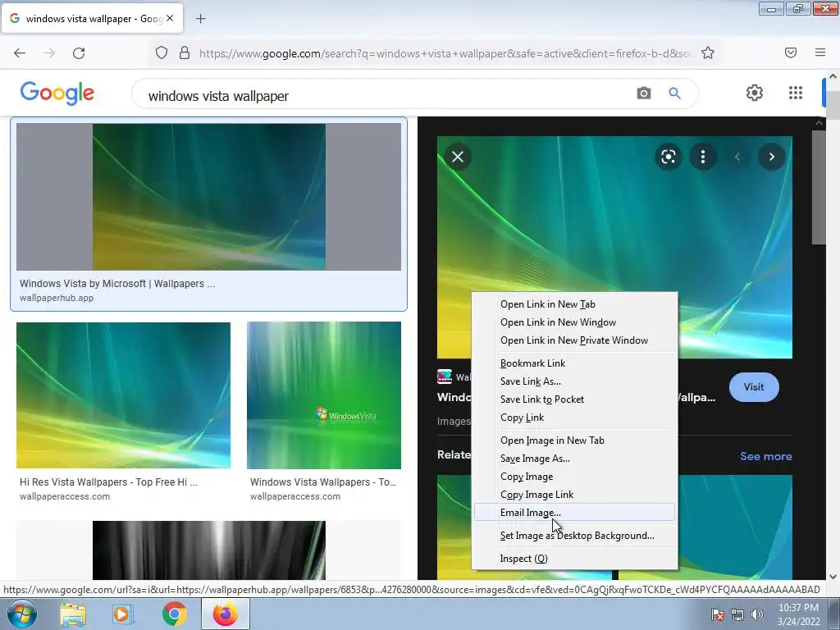Image resolution: width=840 pixels, height=630 pixels.
Task: Open the Firefox hamburger menu
Action: pos(820,52)
